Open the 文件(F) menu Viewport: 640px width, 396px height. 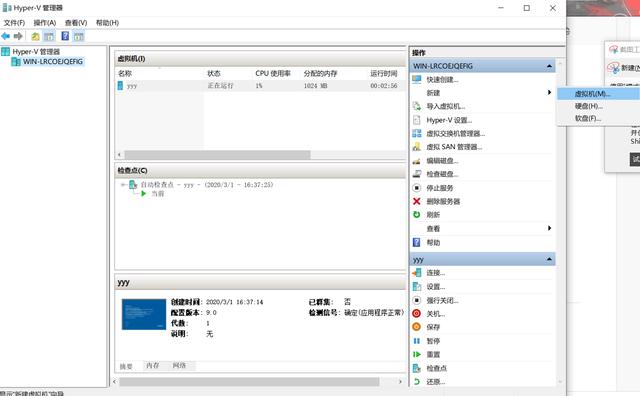14,23
